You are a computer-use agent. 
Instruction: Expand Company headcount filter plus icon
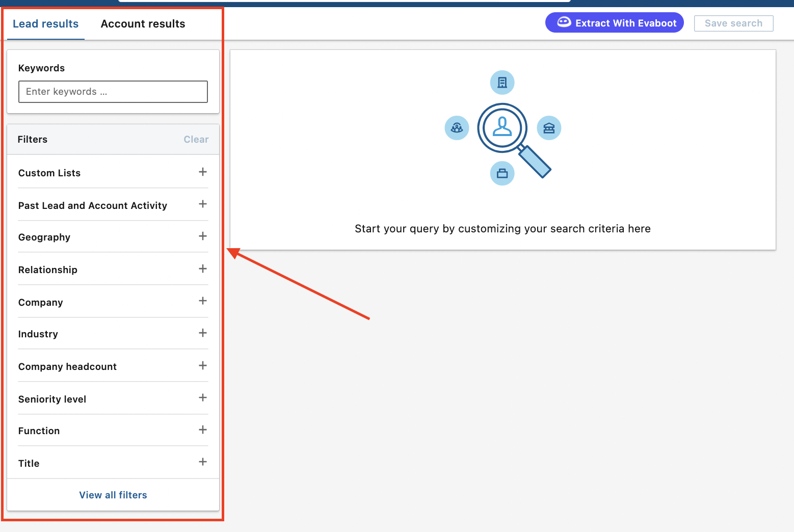(203, 365)
